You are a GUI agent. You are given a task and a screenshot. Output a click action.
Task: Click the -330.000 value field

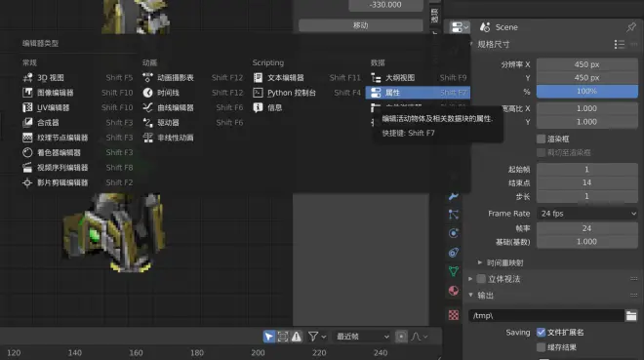click(385, 5)
